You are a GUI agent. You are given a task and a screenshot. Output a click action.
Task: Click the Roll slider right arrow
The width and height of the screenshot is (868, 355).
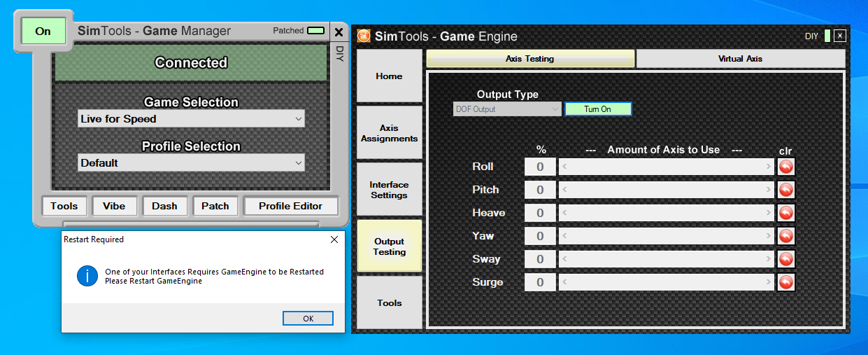pos(769,167)
